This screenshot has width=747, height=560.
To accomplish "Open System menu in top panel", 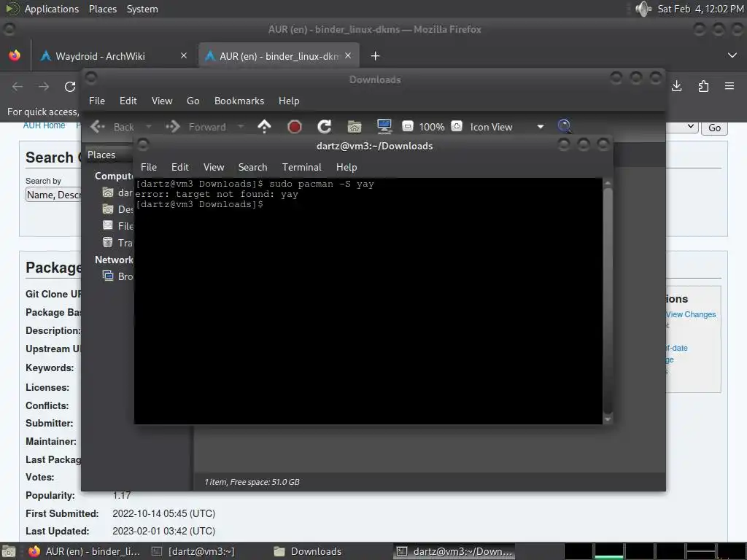I will click(x=142, y=9).
